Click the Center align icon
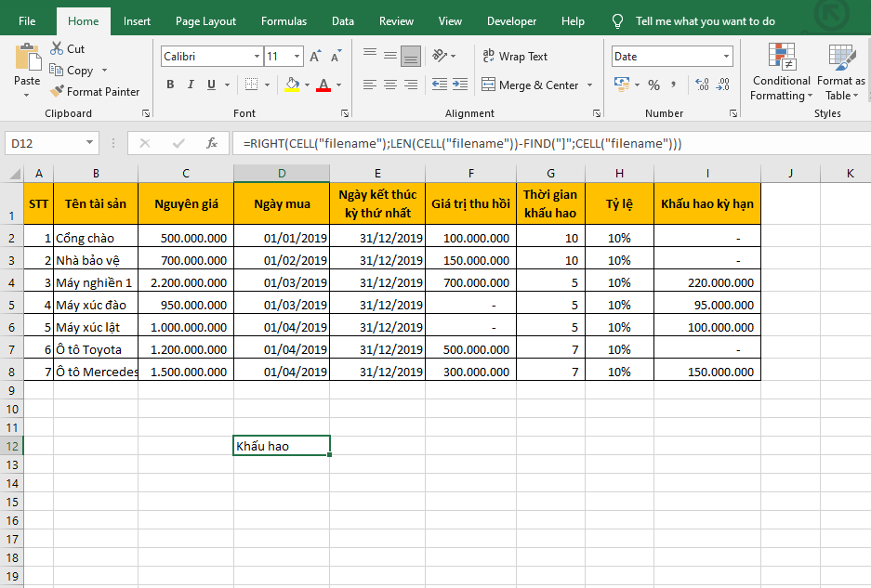871x588 pixels. tap(389, 85)
